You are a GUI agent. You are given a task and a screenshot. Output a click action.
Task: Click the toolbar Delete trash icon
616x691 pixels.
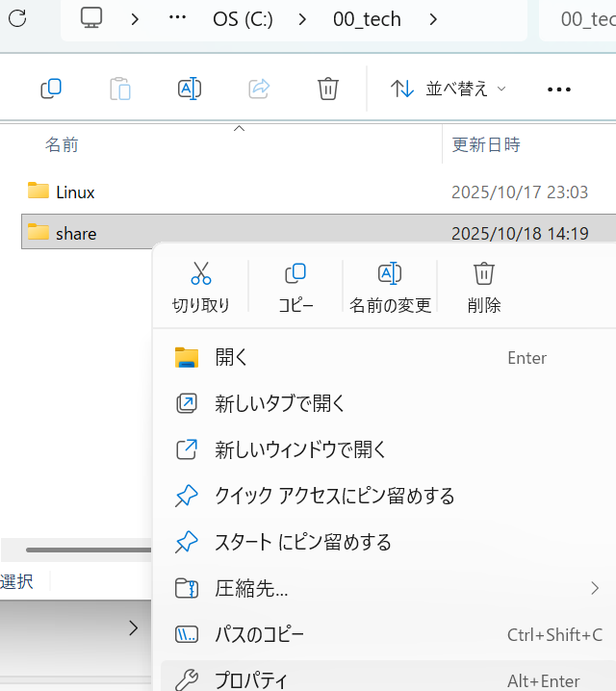click(328, 89)
